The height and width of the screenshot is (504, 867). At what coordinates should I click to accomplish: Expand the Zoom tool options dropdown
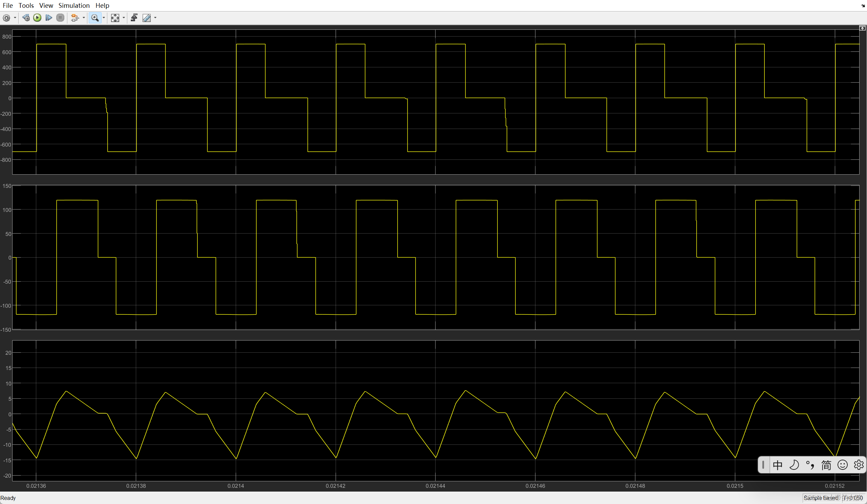coord(104,18)
